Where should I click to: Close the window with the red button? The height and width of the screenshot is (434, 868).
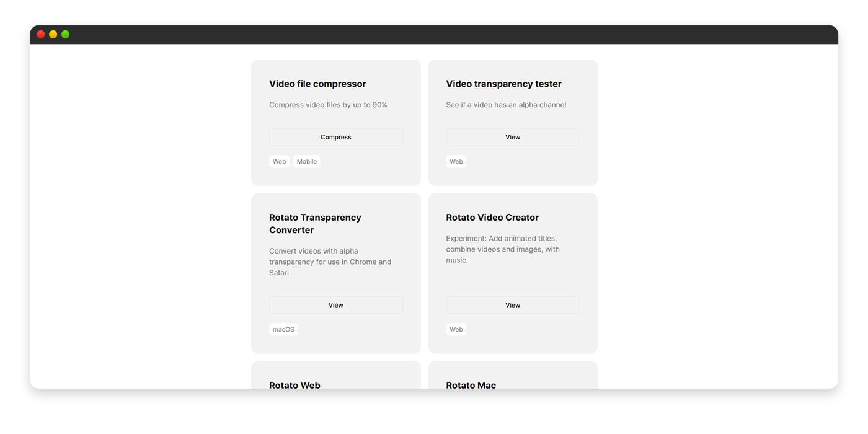pyautogui.click(x=41, y=35)
